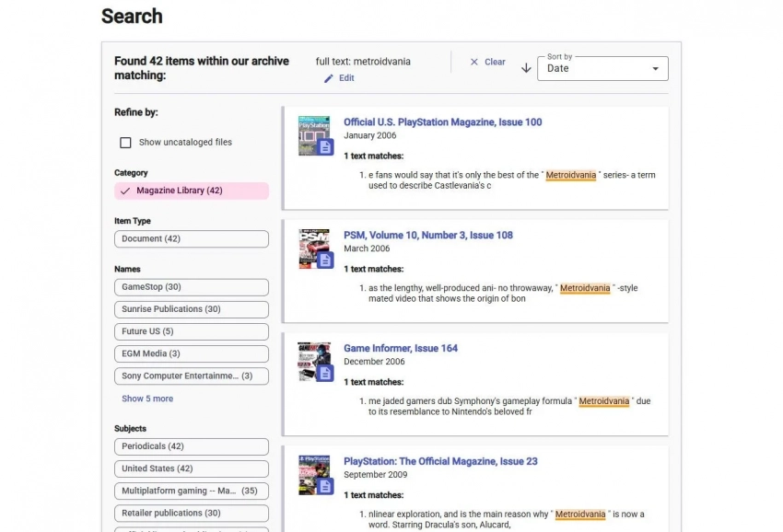783x532 pixels.
Task: Select Sunrise Publications (30) filter
Action: pyautogui.click(x=191, y=309)
